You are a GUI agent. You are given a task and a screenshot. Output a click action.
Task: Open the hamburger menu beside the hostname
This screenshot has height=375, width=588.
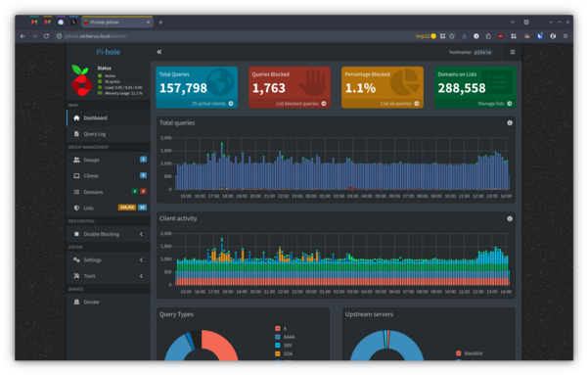[x=513, y=52]
